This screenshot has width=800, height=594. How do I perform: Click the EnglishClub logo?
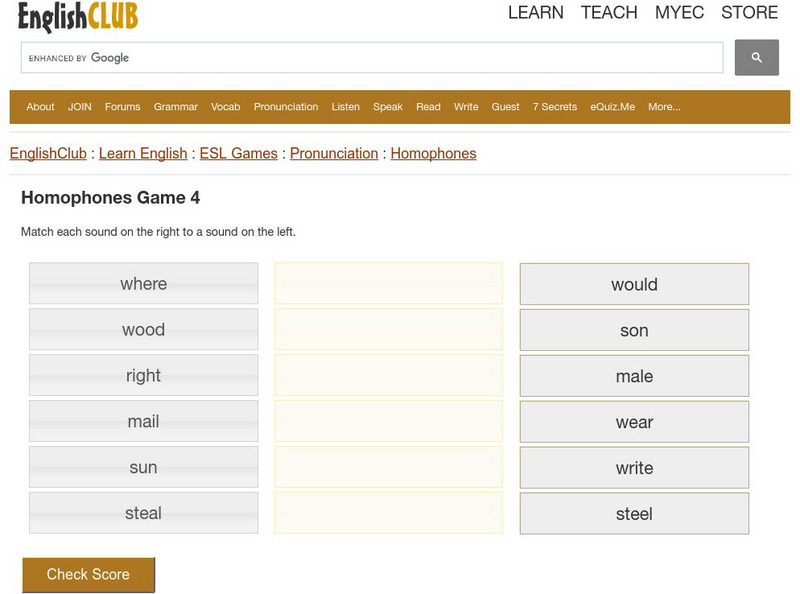78,16
